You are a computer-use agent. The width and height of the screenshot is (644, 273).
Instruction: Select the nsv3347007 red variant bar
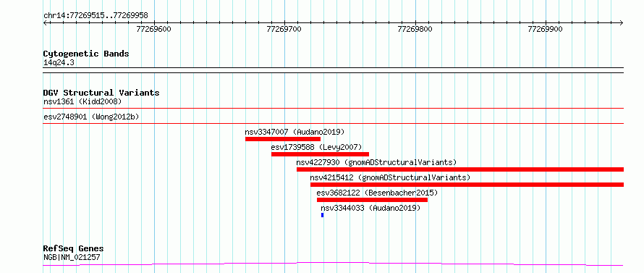(283, 139)
